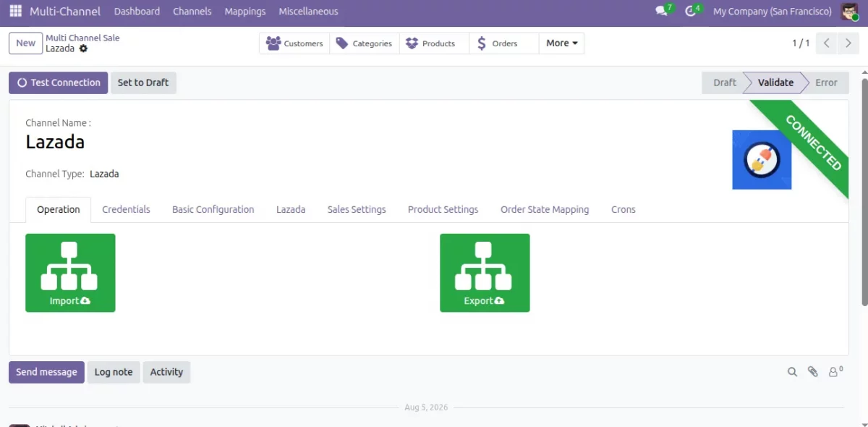This screenshot has width=868, height=427.
Task: Click the Aug 5, 2026 date separator
Action: click(426, 407)
